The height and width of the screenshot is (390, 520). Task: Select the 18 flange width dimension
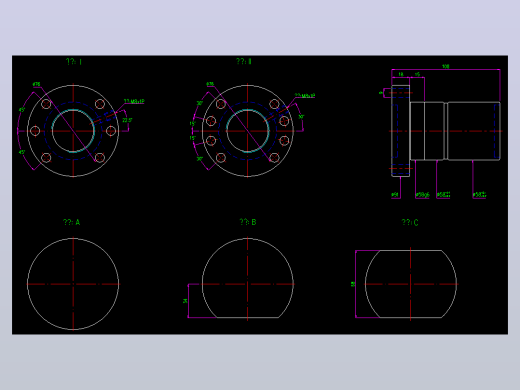pyautogui.click(x=401, y=74)
